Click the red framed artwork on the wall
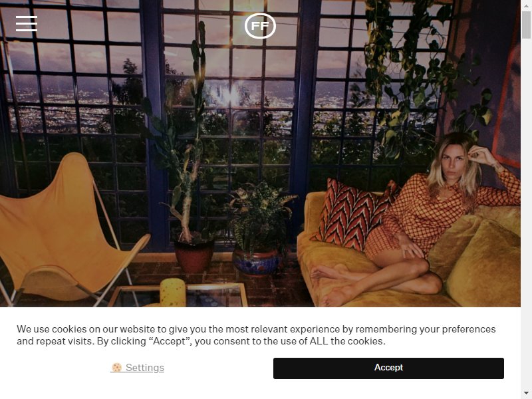 (x=506, y=108)
